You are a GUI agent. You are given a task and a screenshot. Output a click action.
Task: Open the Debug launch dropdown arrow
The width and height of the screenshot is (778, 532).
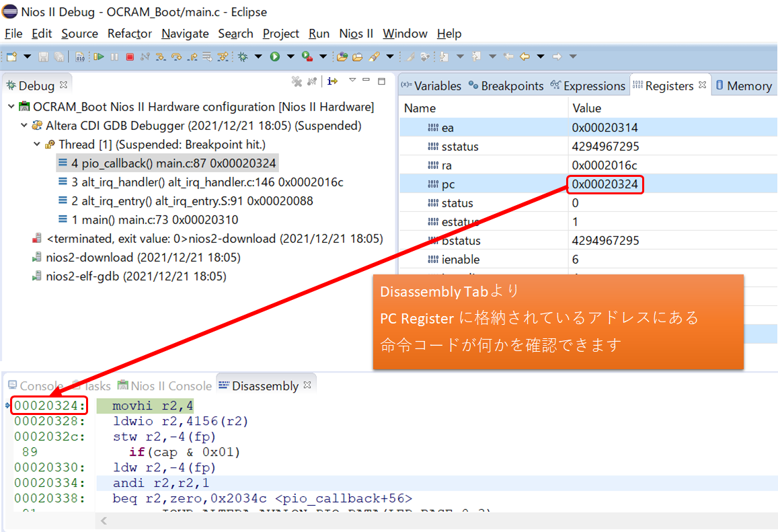click(x=258, y=57)
